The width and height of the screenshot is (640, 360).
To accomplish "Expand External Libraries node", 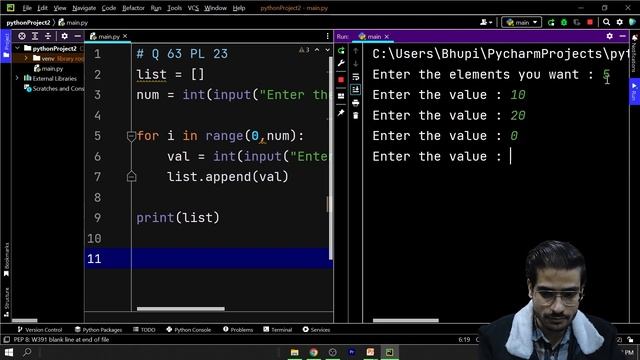I will coord(17,78).
